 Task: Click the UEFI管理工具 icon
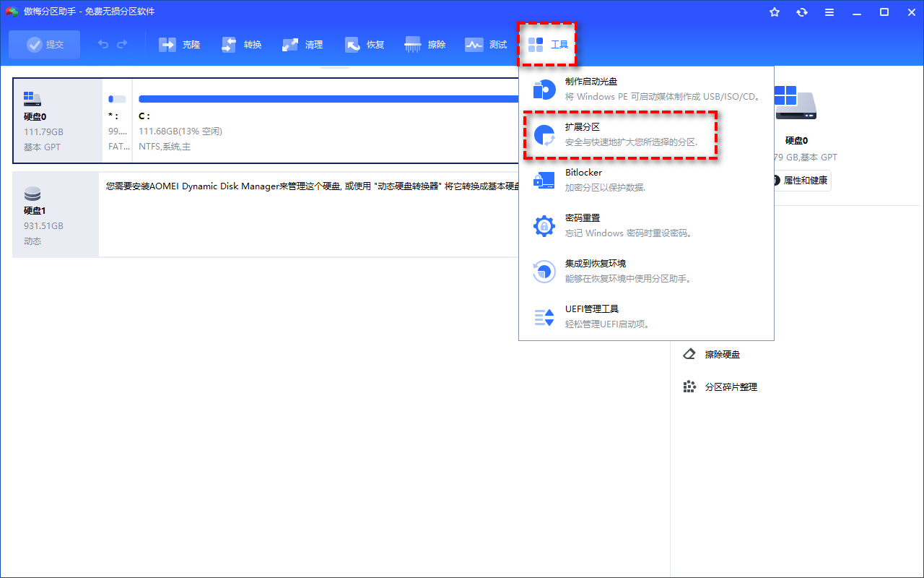point(544,316)
